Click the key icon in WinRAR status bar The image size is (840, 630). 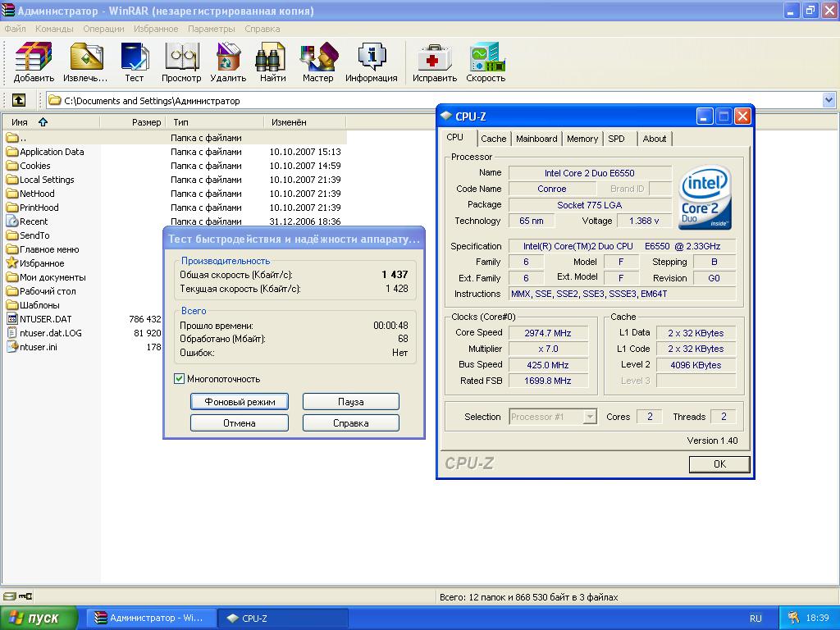(x=25, y=596)
